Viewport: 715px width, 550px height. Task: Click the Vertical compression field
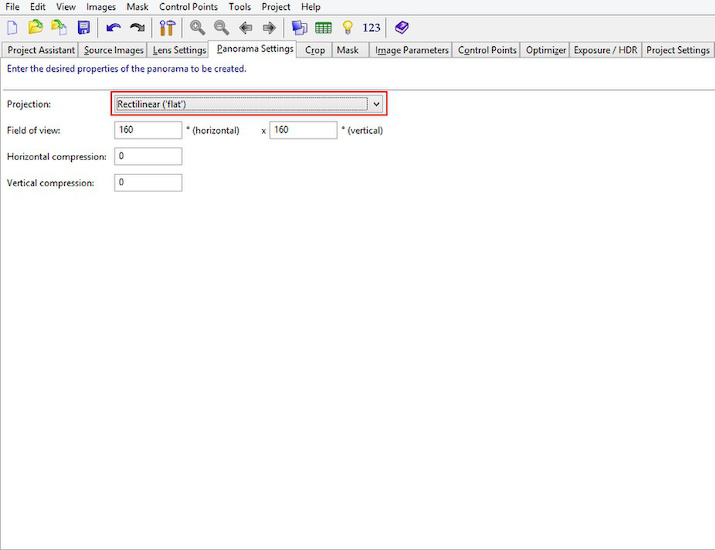148,183
